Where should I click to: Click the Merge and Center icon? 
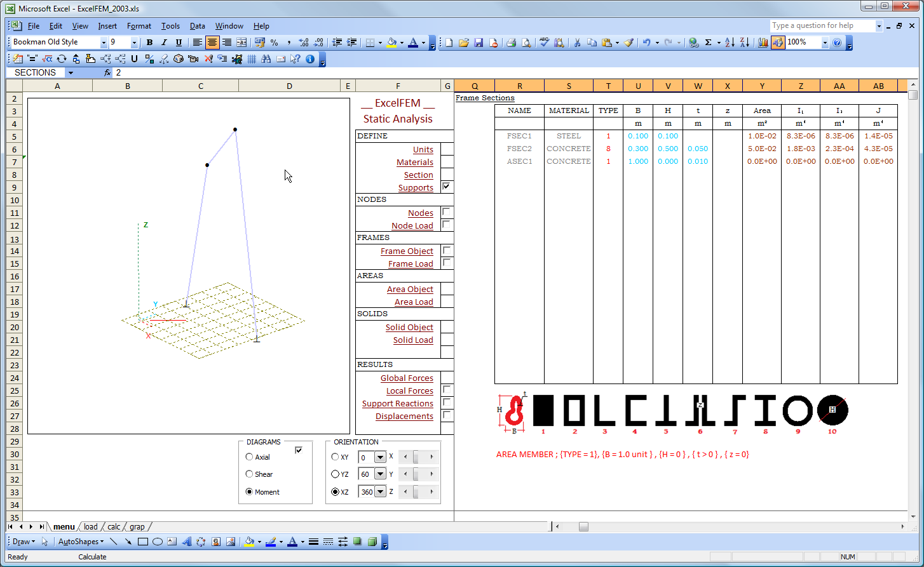coord(241,43)
